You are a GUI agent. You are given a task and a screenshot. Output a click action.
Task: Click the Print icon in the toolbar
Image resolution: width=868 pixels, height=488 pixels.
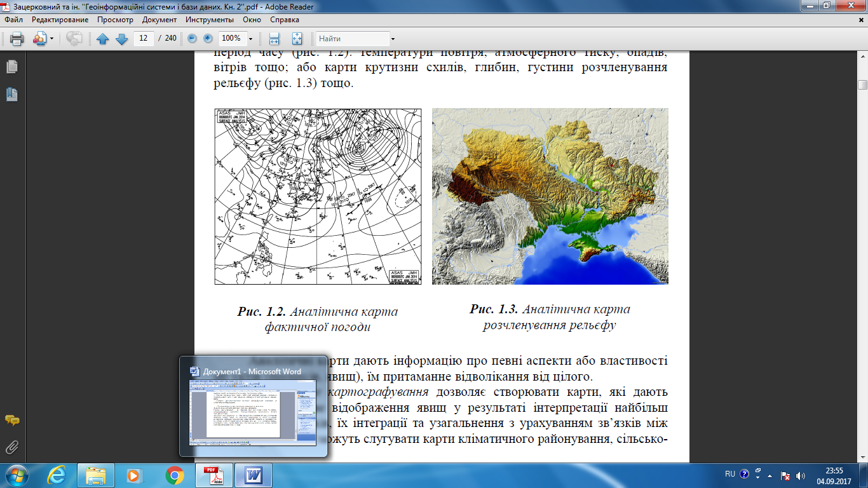17,39
